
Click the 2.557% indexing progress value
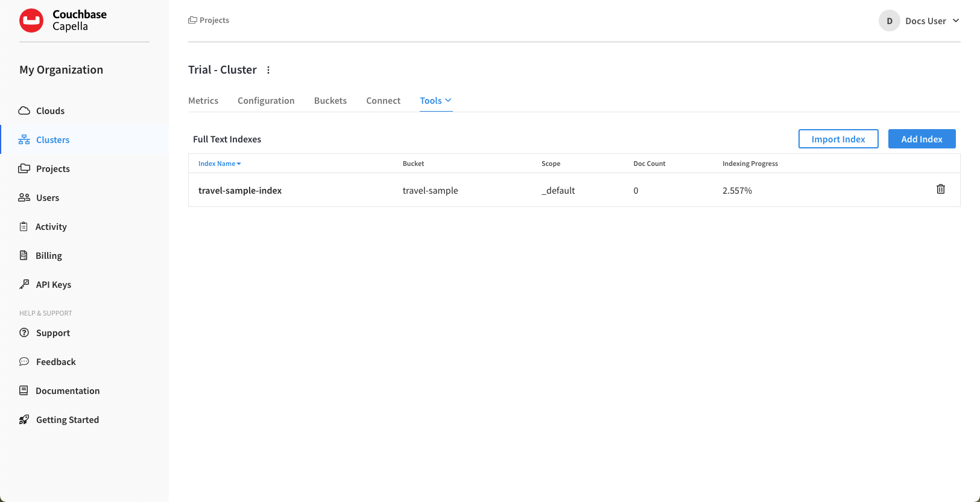pyautogui.click(x=737, y=190)
